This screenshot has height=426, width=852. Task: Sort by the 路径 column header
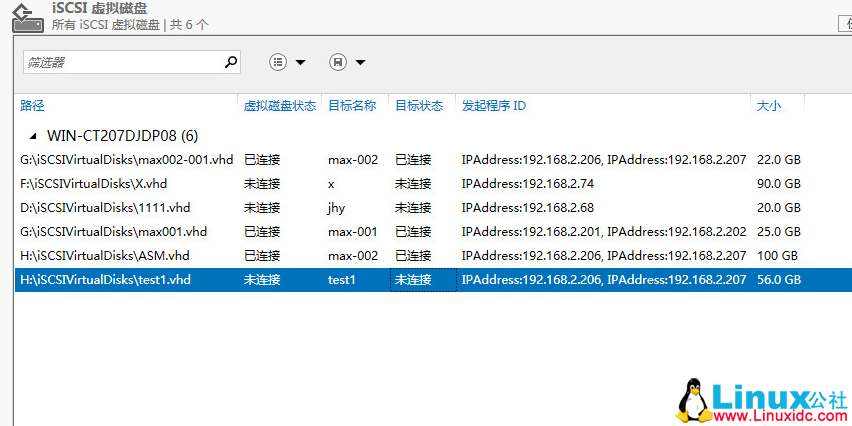pyautogui.click(x=32, y=105)
